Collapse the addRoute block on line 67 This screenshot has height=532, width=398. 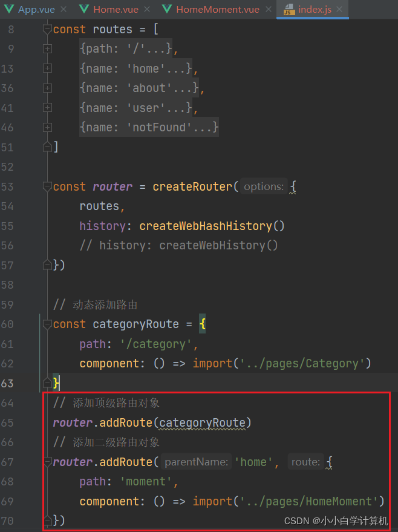pos(47,462)
